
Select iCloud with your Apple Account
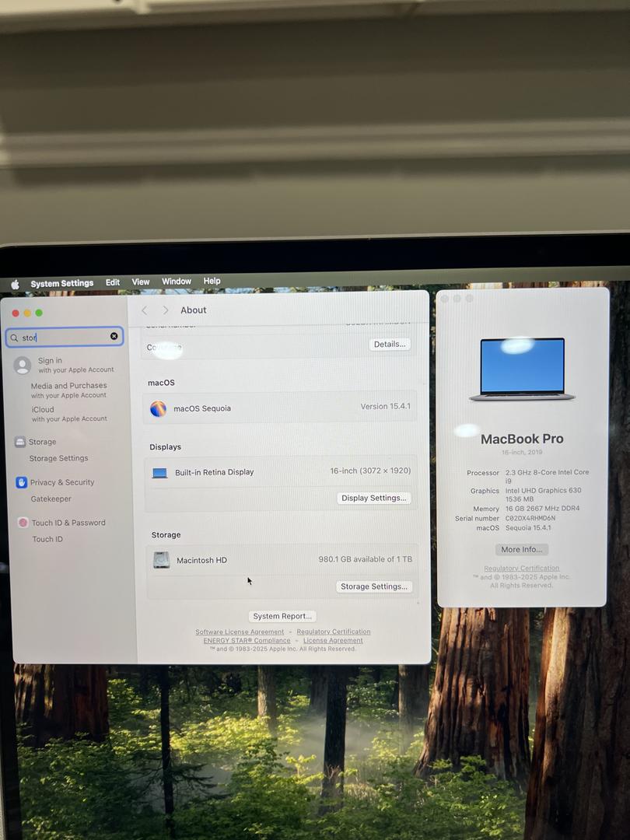coord(69,414)
